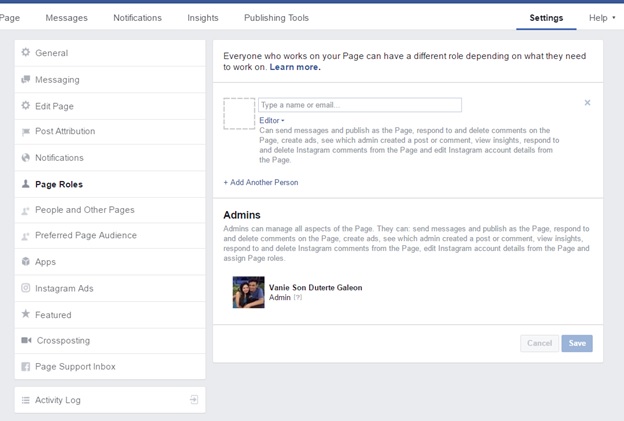624x421 pixels.
Task: Open the Page tab
Action: coord(10,18)
